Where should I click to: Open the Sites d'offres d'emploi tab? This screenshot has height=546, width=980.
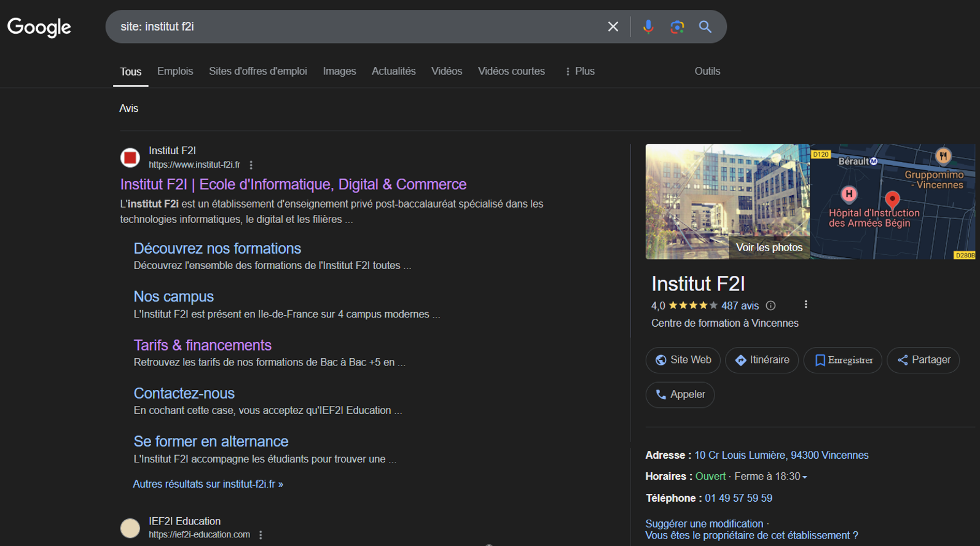[x=258, y=71]
